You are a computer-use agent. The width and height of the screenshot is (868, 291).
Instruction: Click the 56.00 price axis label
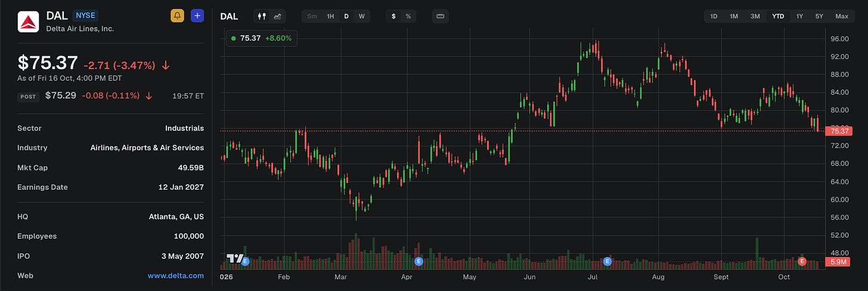tap(839, 218)
